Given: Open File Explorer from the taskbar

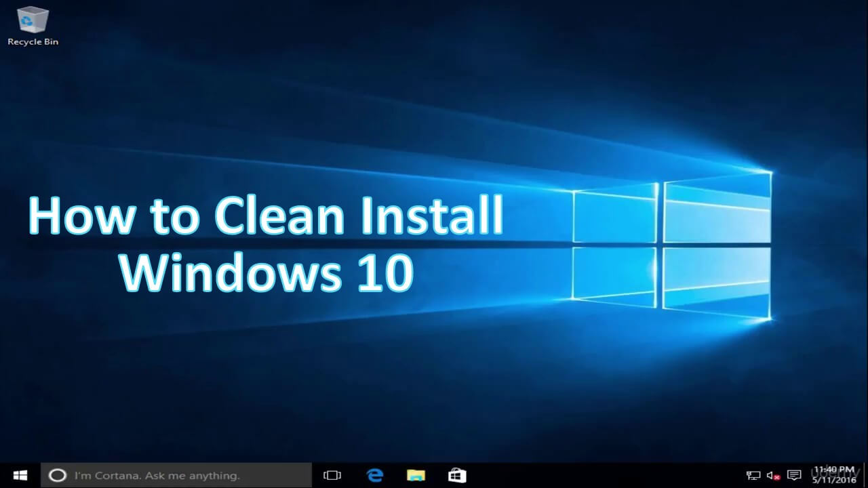Looking at the screenshot, I should click(416, 475).
